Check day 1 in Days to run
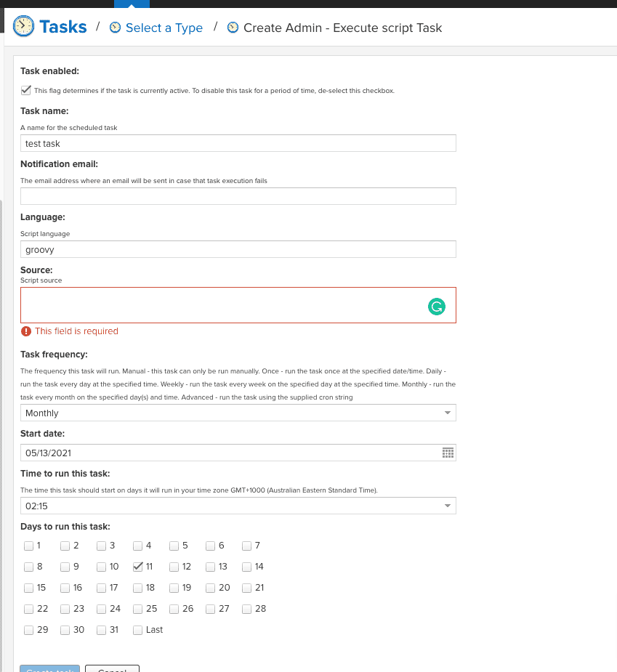Image resolution: width=617 pixels, height=672 pixels. point(28,545)
